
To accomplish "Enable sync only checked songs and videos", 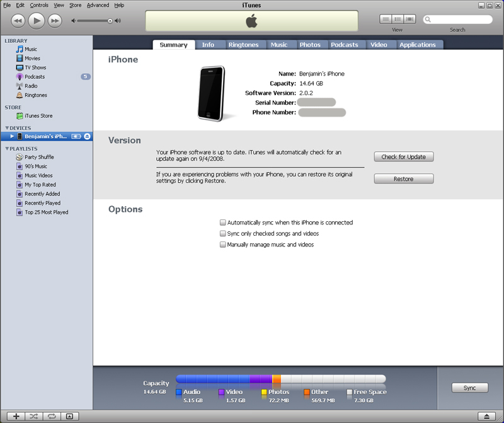I will (x=223, y=233).
